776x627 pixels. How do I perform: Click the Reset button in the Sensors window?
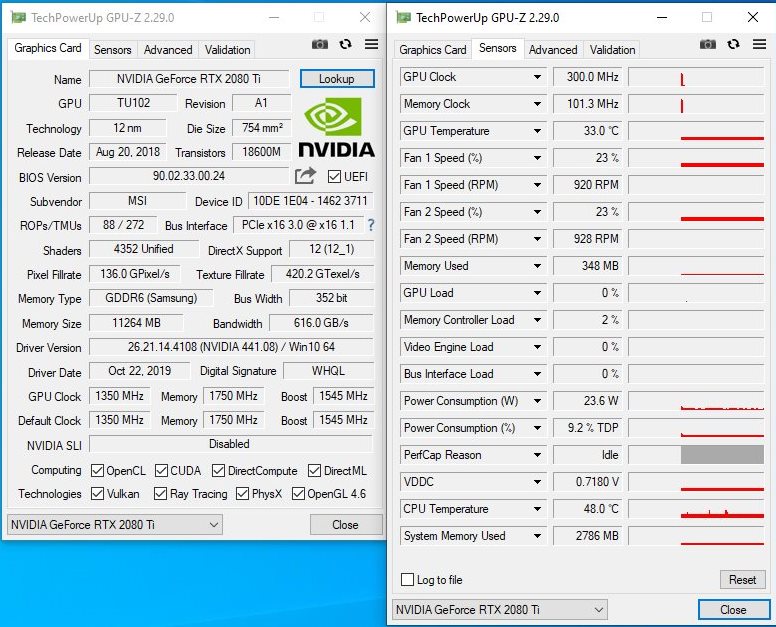point(742,579)
